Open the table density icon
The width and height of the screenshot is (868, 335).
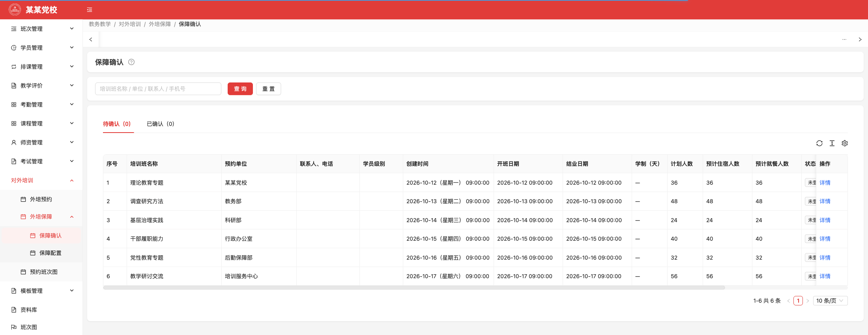point(832,143)
